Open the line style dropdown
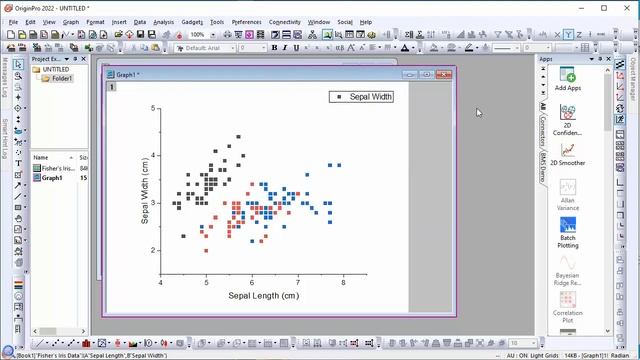Screen dimensions: 640x360 click(x=516, y=48)
